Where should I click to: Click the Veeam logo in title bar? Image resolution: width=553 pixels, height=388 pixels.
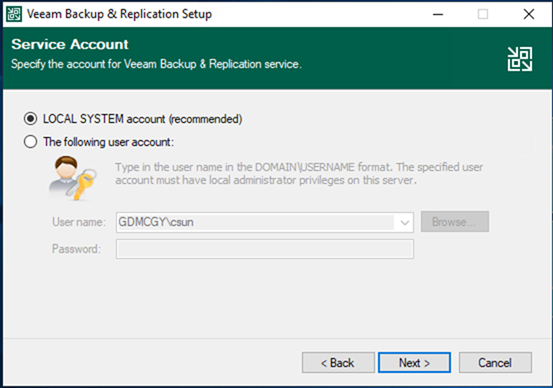[x=14, y=14]
